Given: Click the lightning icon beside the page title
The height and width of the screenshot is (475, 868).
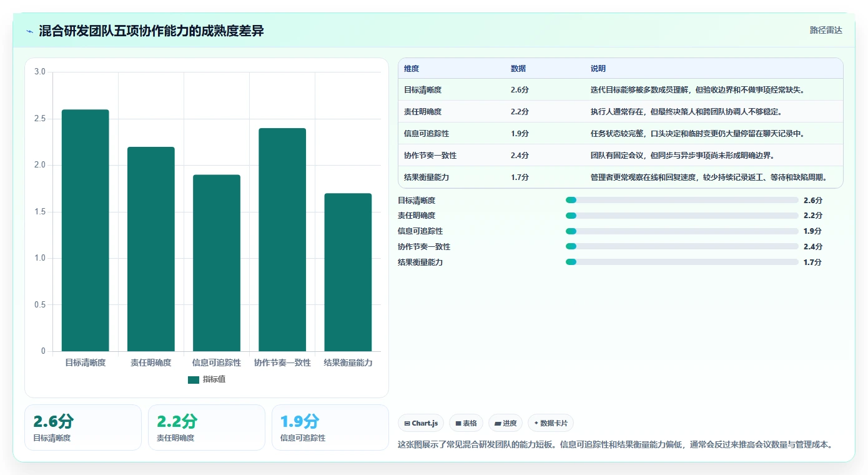Looking at the screenshot, I should pos(30,31).
